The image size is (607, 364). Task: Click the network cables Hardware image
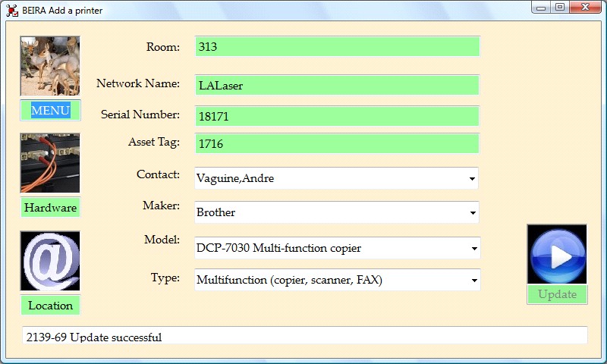click(x=50, y=163)
